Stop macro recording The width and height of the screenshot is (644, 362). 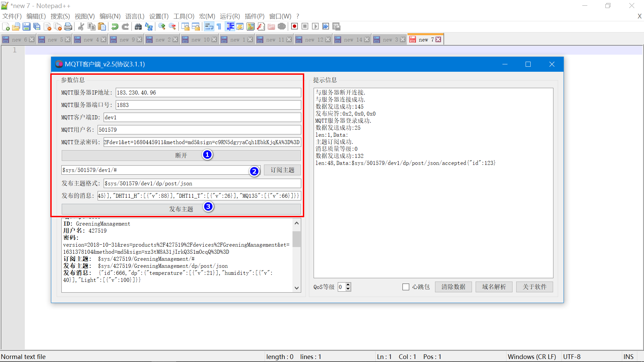coord(305,26)
